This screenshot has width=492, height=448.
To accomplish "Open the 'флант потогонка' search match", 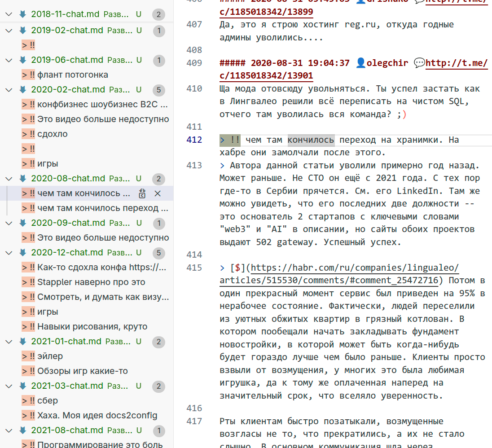I will (x=72, y=75).
